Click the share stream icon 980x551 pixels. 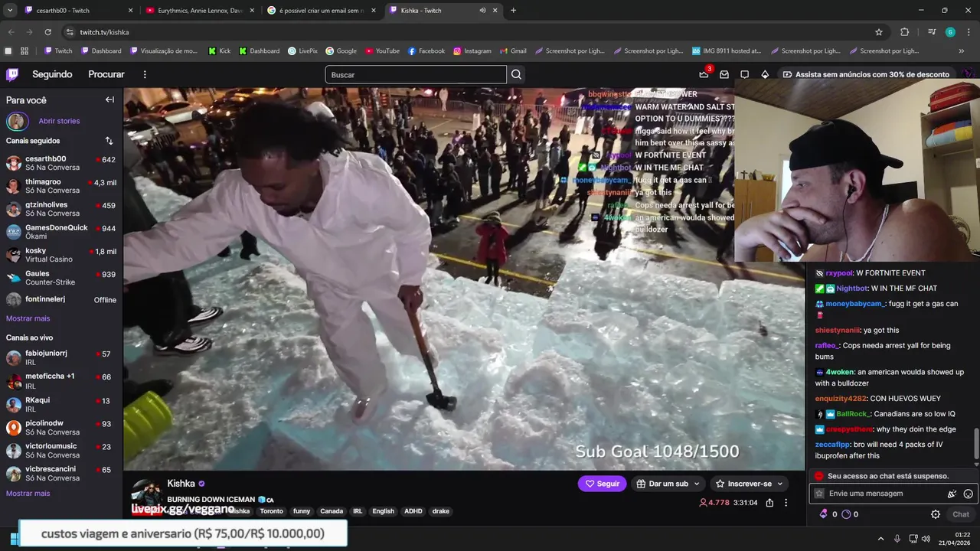(769, 503)
